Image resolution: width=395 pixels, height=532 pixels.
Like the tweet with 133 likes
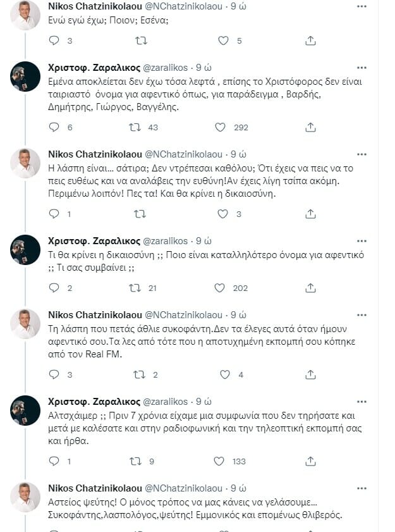(220, 461)
